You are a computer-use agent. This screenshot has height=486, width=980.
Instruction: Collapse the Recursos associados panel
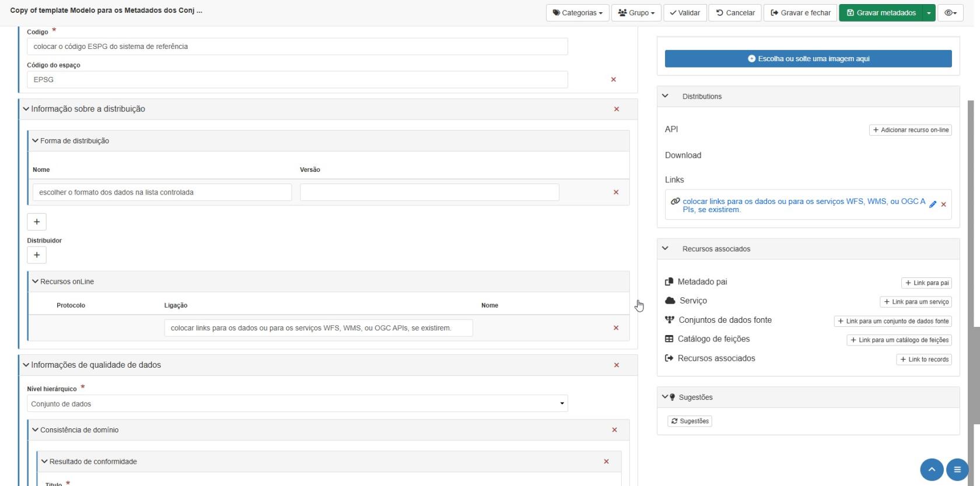pos(665,249)
